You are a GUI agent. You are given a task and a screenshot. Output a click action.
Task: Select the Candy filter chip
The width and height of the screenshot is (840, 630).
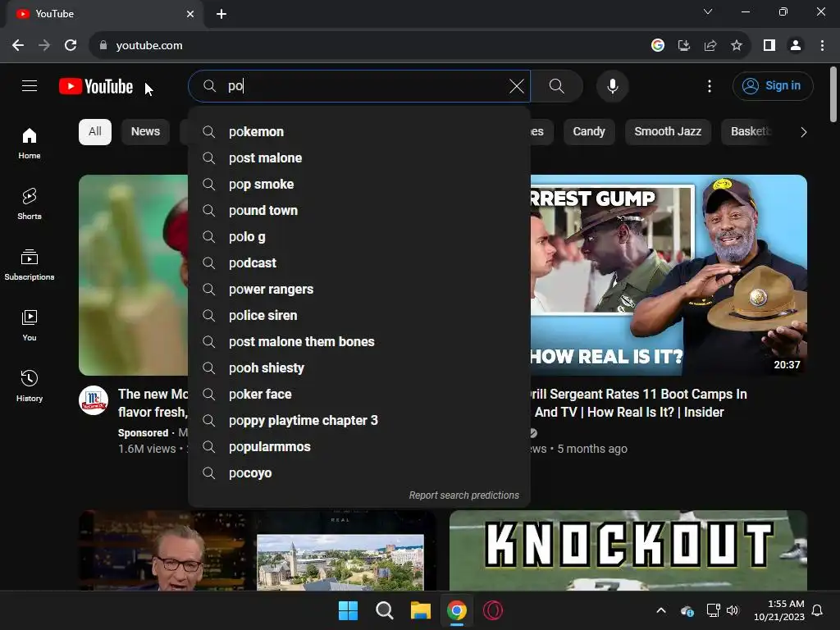point(589,132)
